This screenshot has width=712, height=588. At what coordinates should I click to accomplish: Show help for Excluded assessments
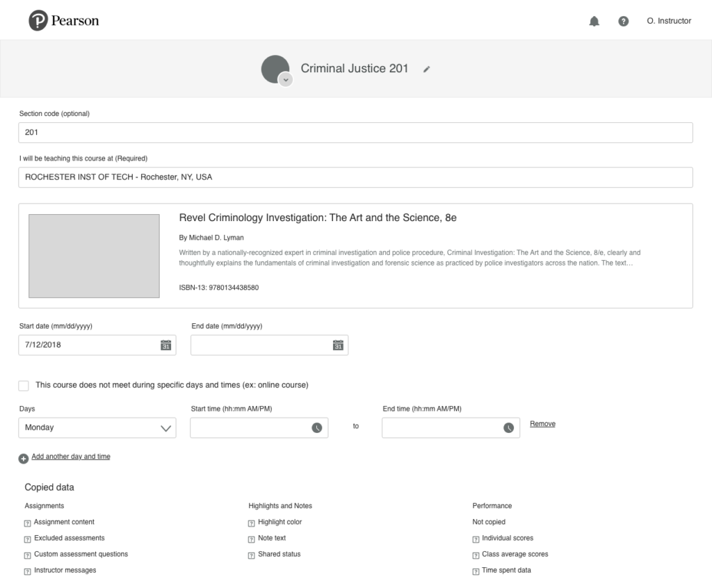tap(27, 539)
